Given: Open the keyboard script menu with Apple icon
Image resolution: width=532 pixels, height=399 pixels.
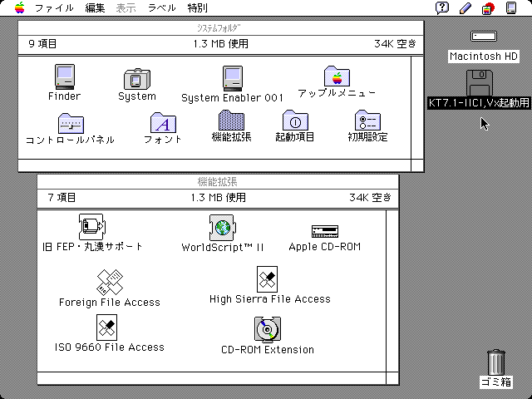Looking at the screenshot, I should (488, 8).
